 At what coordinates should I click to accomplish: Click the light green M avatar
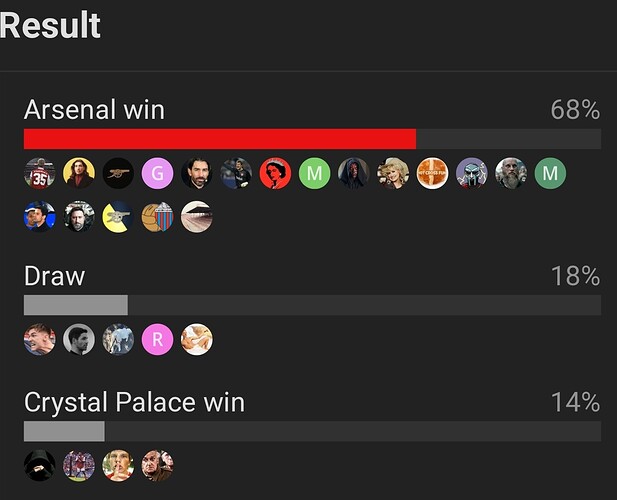[x=314, y=173]
